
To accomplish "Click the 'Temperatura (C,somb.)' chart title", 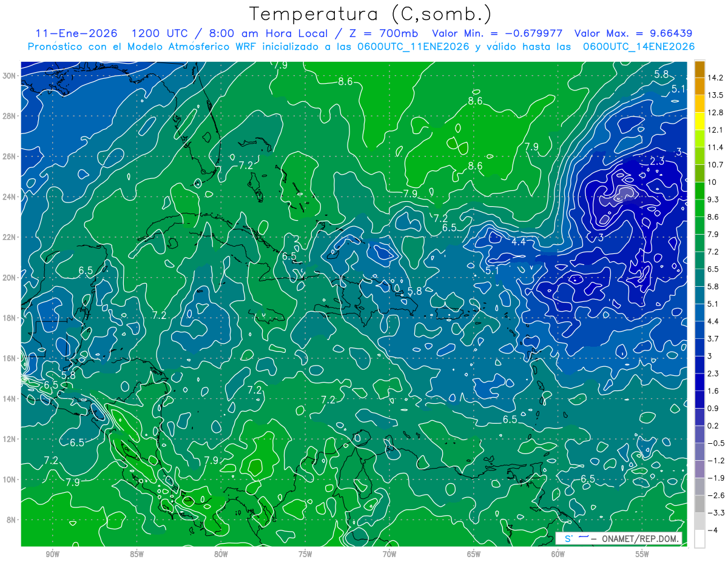I will (x=371, y=14).
